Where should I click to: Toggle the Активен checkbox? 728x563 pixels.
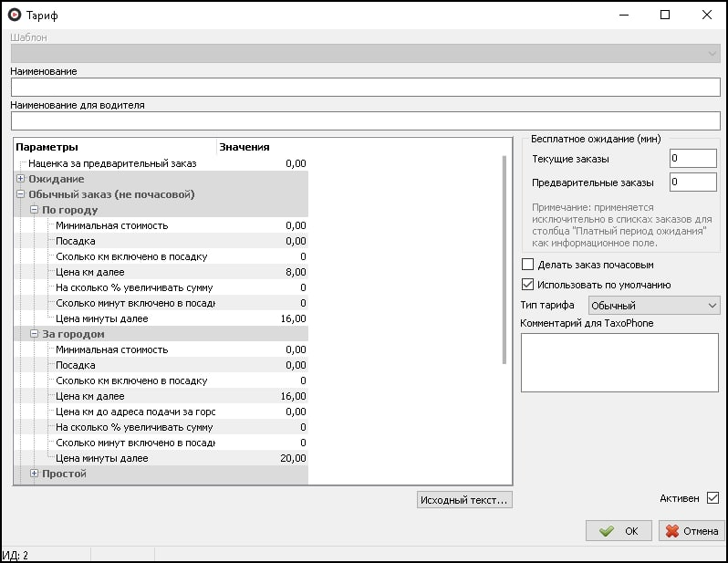(712, 498)
